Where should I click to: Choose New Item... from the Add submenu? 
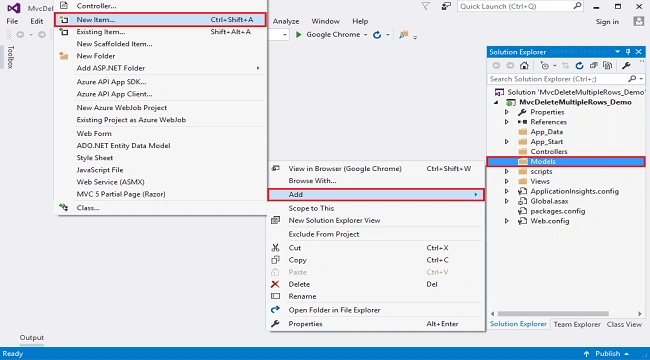pyautogui.click(x=160, y=19)
